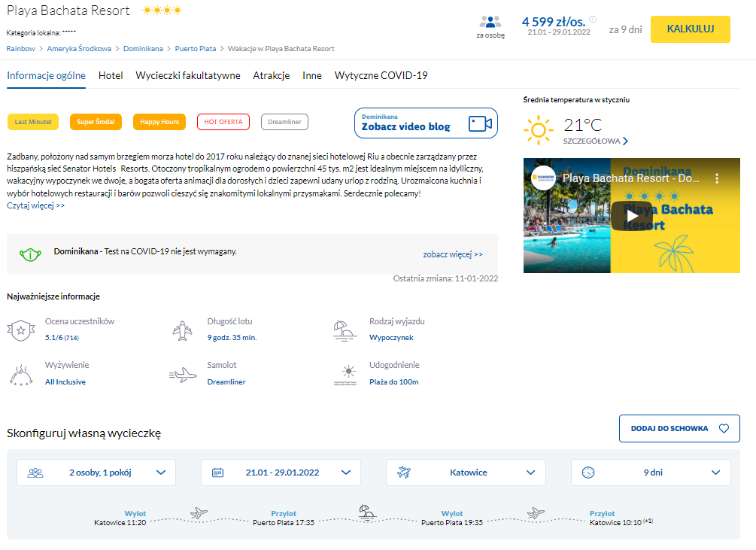Click the Czytaj więcej link
The height and width of the screenshot is (550, 756).
(x=35, y=205)
